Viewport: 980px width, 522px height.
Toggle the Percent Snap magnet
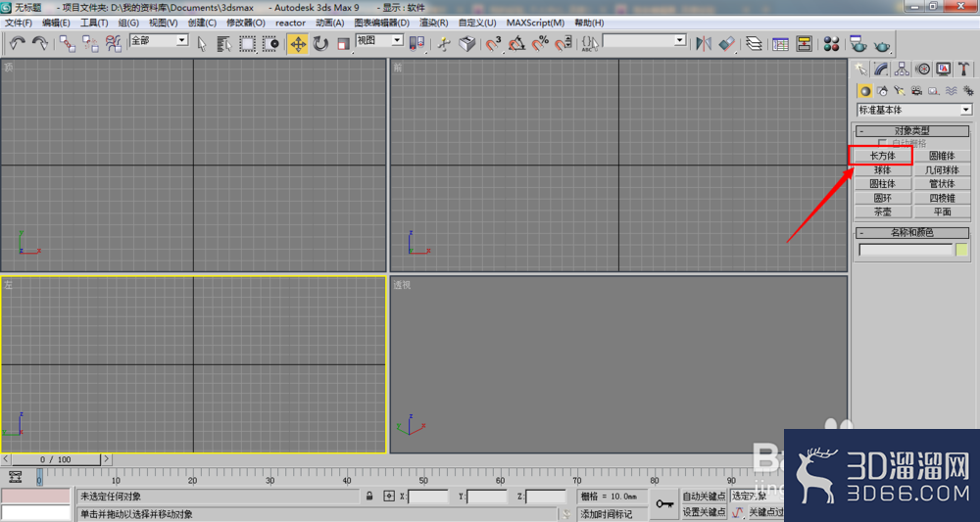pos(540,44)
